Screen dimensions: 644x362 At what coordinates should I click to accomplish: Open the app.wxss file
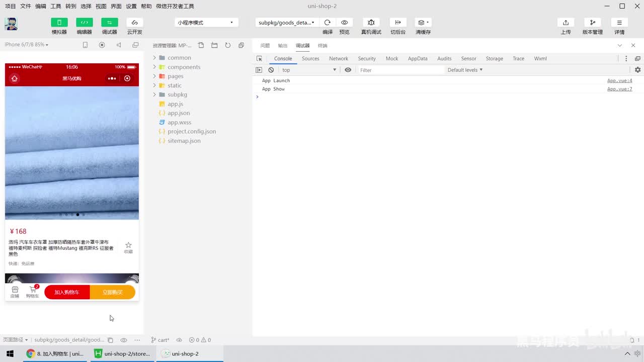179,122
